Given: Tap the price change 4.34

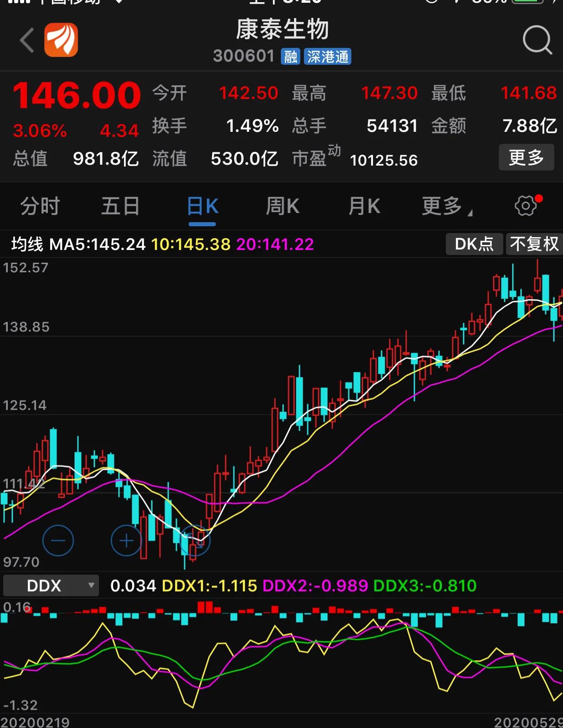Looking at the screenshot, I should tap(119, 131).
